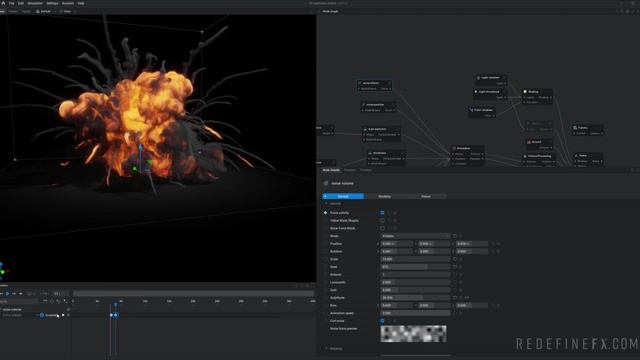640x360 pixels.
Task: Expand the Masking section at the panel bottom
Action: 336,349
